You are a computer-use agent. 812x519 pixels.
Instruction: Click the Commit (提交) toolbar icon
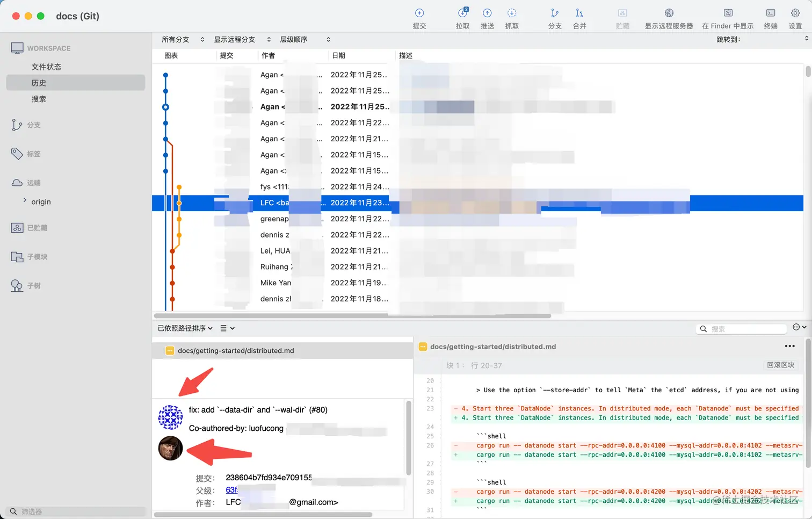click(419, 13)
